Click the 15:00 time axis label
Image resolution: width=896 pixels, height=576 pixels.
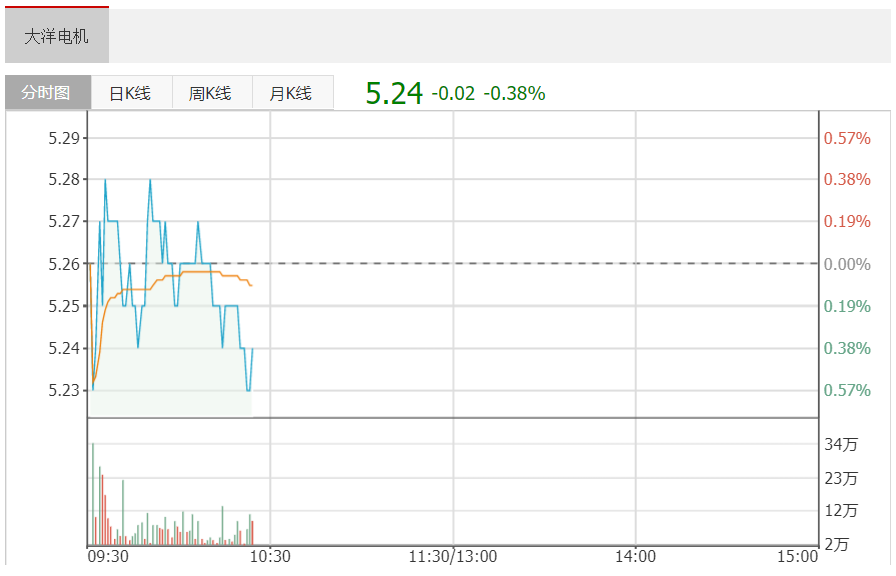[x=797, y=556]
